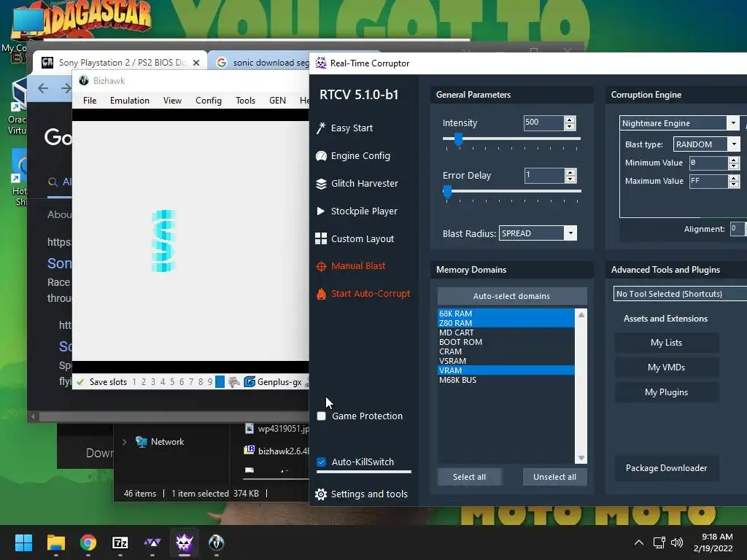Click the Intensity slider handle
This screenshot has height=560, width=747.
tap(458, 139)
